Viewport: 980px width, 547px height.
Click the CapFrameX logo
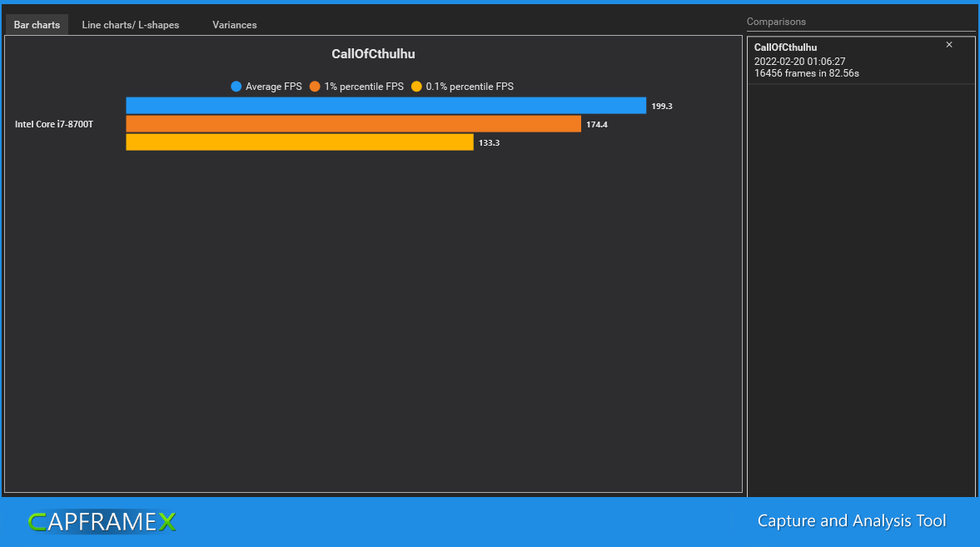[x=102, y=521]
